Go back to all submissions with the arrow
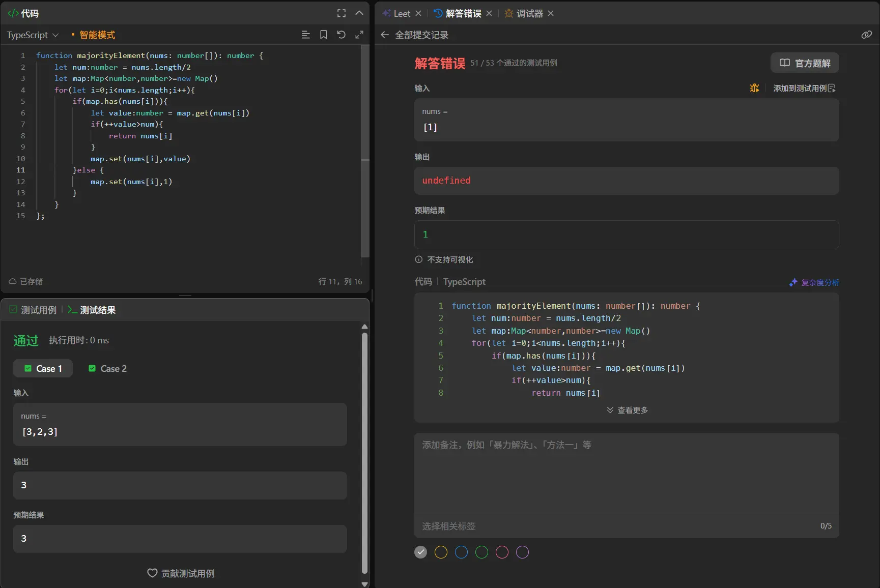 pyautogui.click(x=385, y=35)
